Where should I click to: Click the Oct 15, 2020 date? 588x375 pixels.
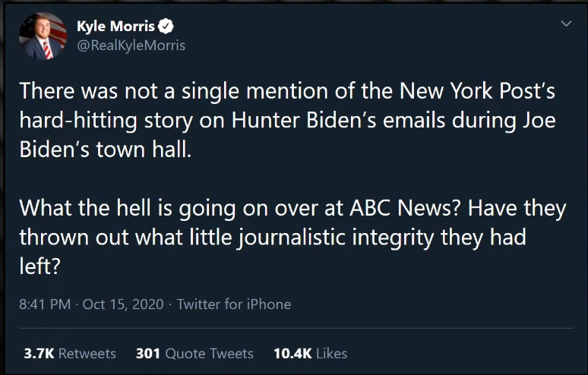[x=122, y=304]
